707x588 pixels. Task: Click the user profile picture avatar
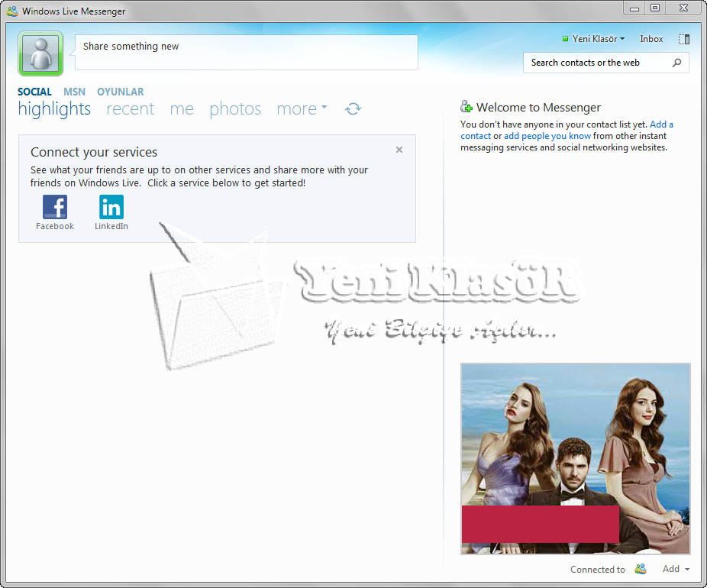(x=40, y=53)
